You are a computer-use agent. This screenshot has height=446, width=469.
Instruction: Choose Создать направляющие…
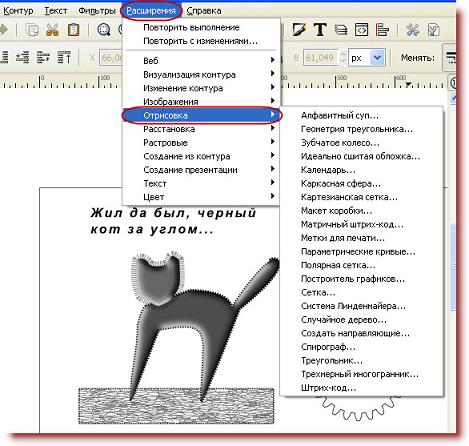[x=362, y=333]
